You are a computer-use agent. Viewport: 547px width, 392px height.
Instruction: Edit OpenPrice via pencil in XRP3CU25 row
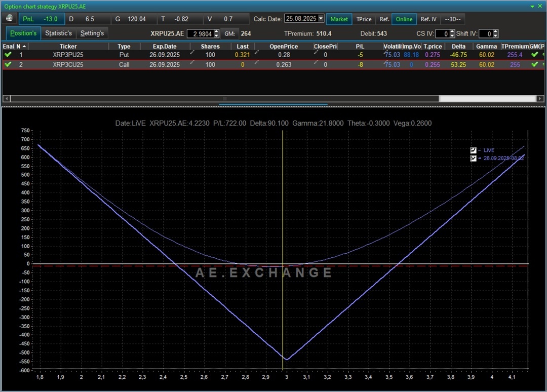pos(257,62)
